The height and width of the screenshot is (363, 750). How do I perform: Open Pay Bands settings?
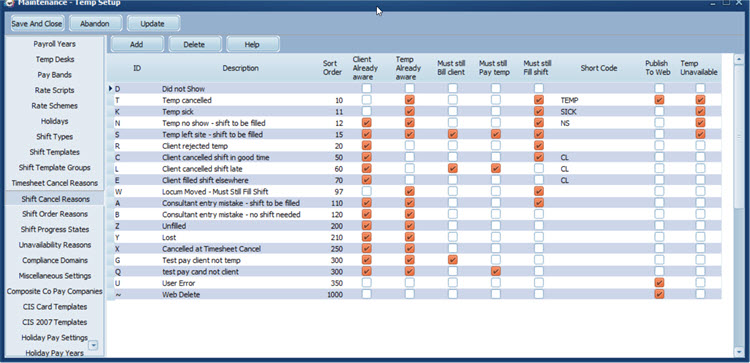click(x=55, y=75)
